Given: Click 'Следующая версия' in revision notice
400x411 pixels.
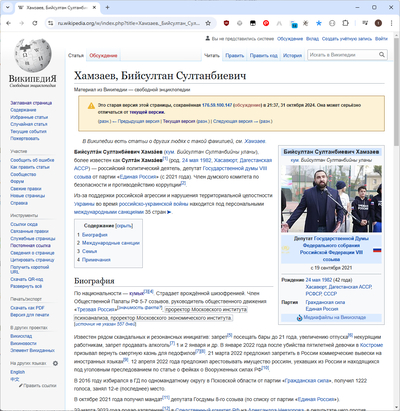Looking at the screenshot, I should 233,121.
